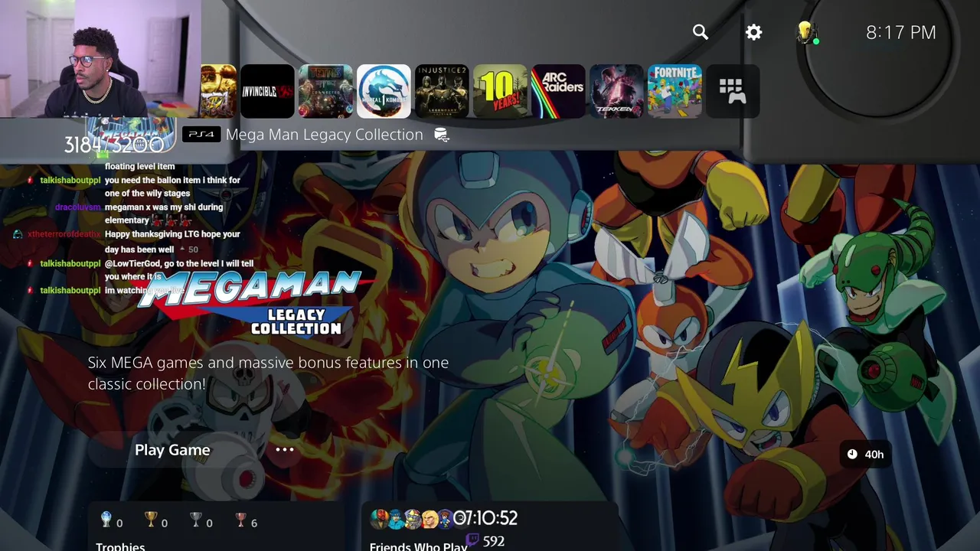Viewport: 980px width, 551px height.
Task: Click the silver trophy icon
Action: pyautogui.click(x=196, y=520)
